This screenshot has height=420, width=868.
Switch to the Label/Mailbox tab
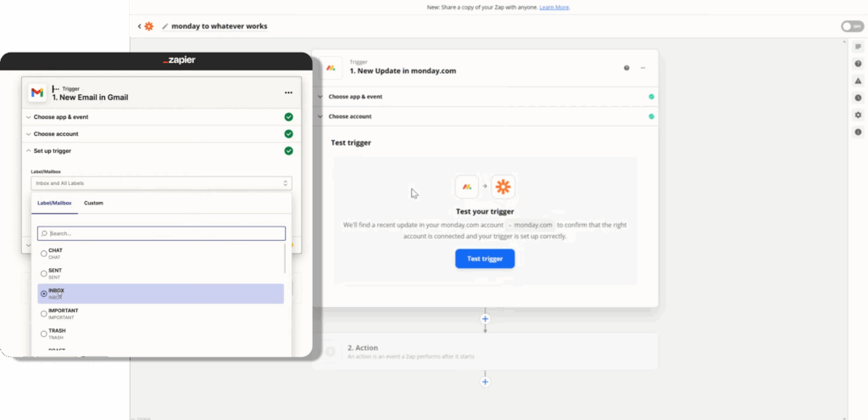[x=54, y=203]
